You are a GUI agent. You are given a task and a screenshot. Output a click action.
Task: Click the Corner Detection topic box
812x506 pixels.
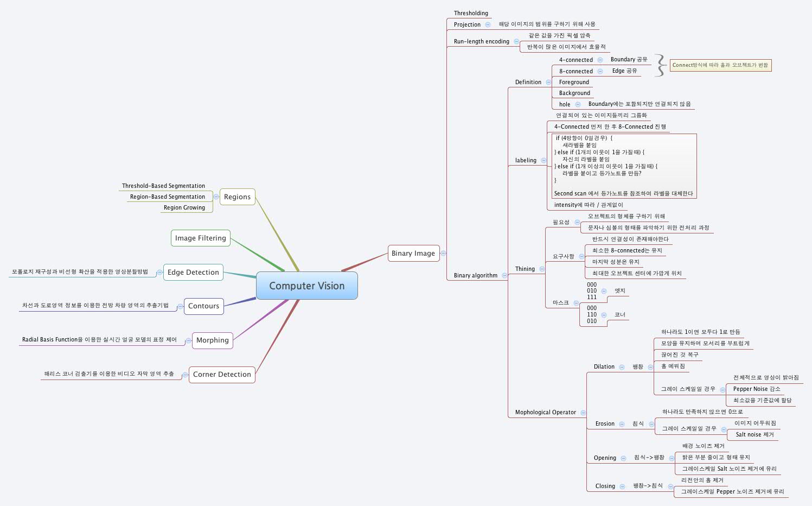point(222,374)
